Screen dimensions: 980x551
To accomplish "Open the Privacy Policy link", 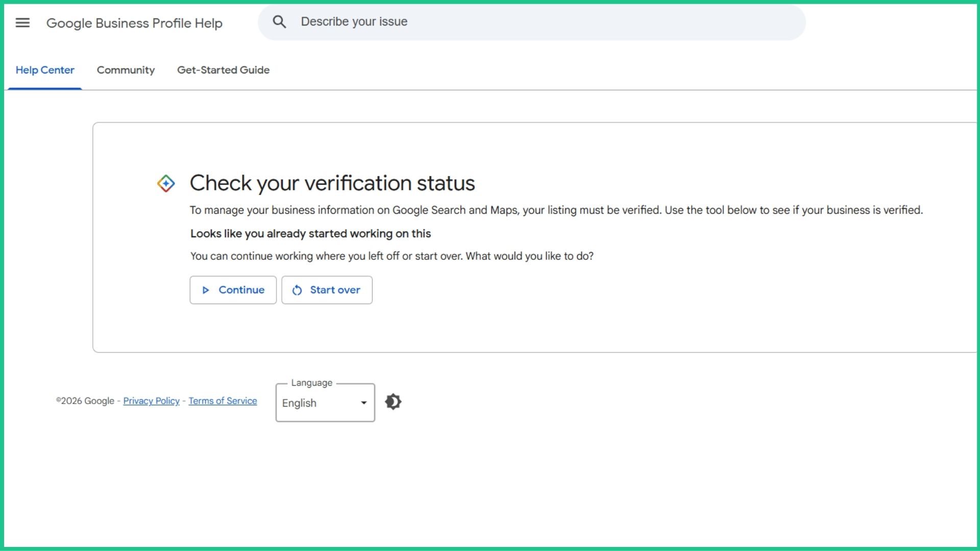I will coord(151,401).
